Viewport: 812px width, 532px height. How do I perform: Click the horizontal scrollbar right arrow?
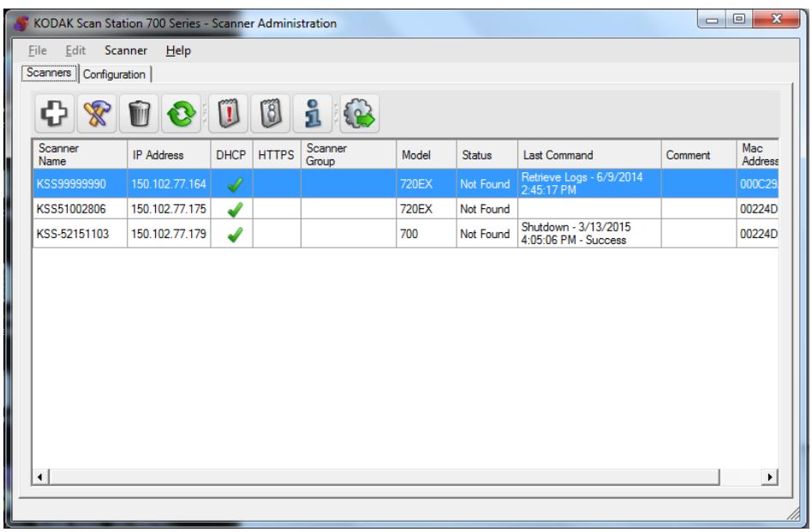(x=770, y=477)
